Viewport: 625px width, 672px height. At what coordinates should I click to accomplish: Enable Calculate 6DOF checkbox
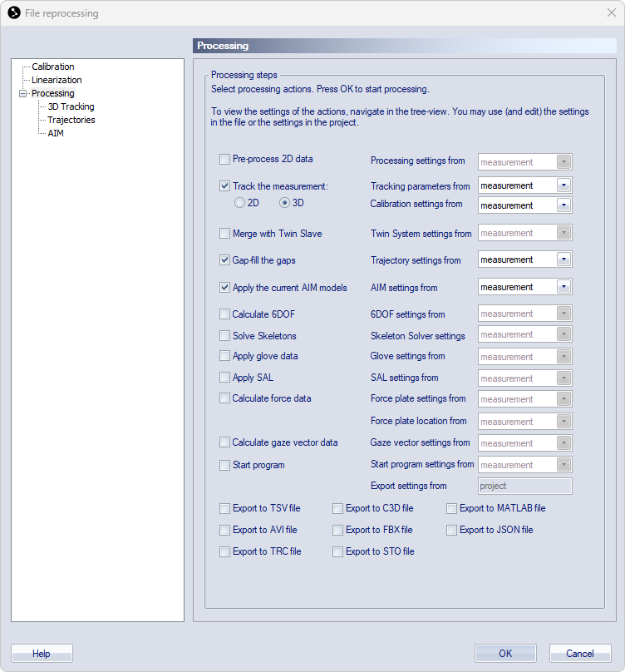pos(224,314)
